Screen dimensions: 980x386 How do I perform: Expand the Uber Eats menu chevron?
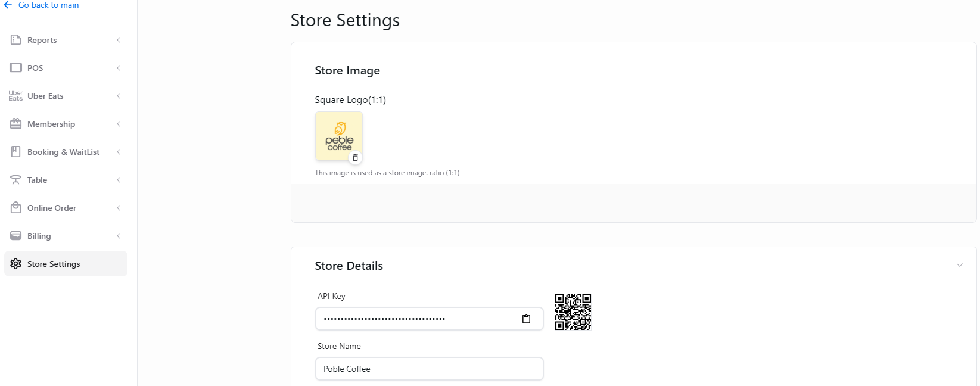tap(119, 96)
